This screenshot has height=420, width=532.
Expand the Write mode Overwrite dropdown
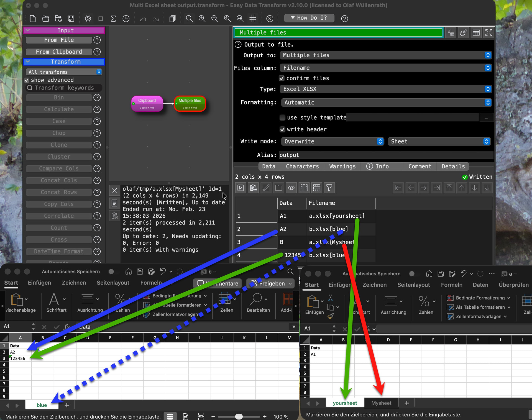[x=332, y=141]
